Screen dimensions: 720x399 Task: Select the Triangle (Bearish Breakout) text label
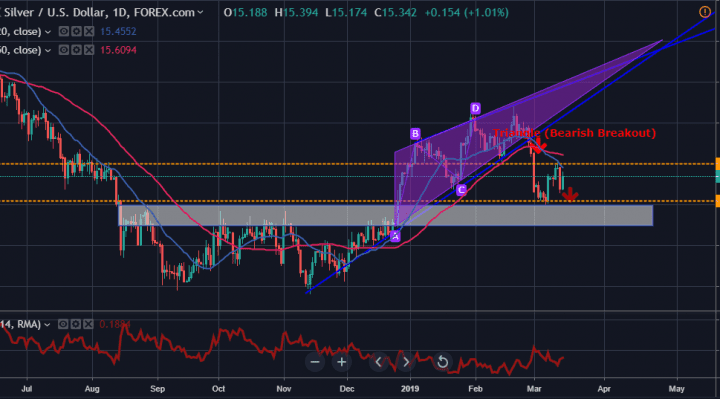click(x=574, y=133)
